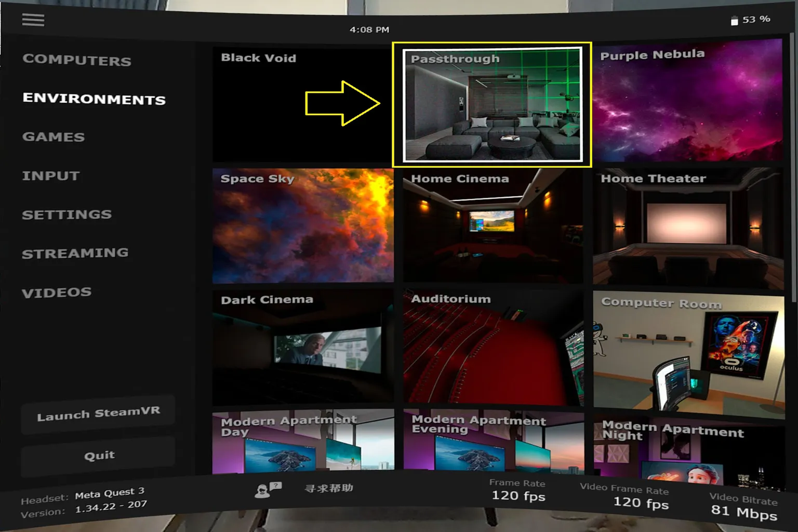Pick the Space Sky environment
Image resolution: width=798 pixels, height=532 pixels.
point(303,225)
